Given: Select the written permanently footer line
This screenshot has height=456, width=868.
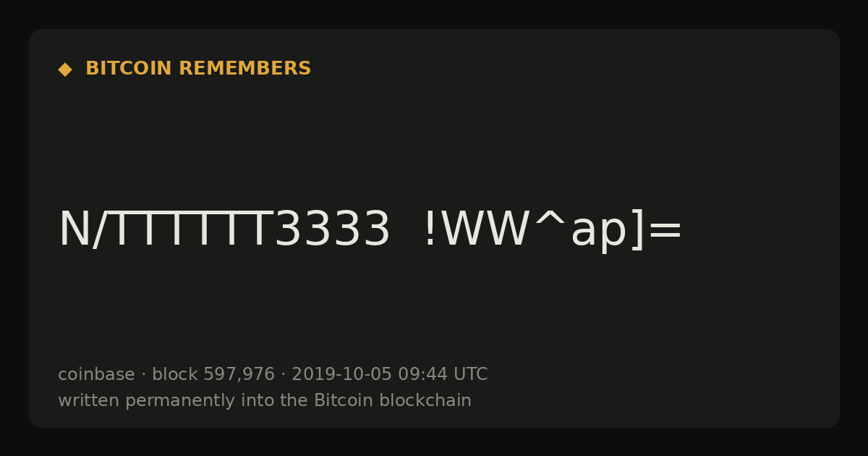Looking at the screenshot, I should point(265,401).
